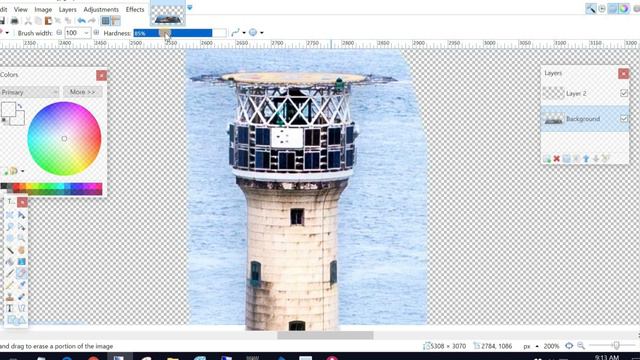
Task: Click the Undo arrow icon
Action: 81,20
